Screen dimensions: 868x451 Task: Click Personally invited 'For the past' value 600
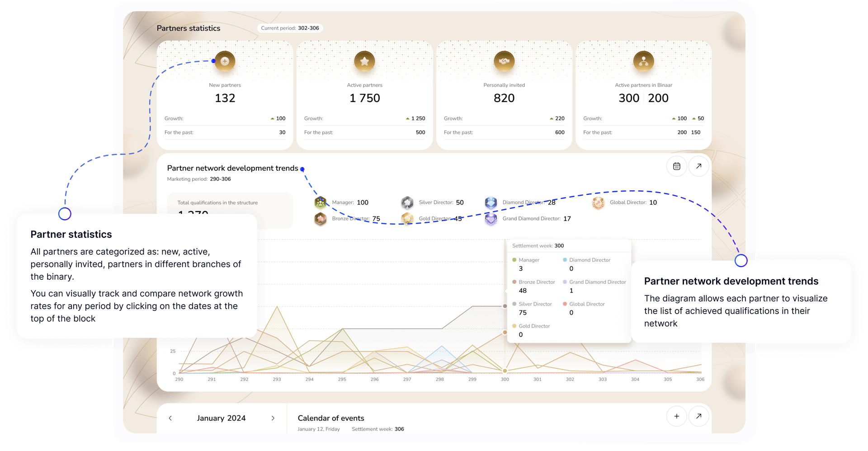pos(560,132)
